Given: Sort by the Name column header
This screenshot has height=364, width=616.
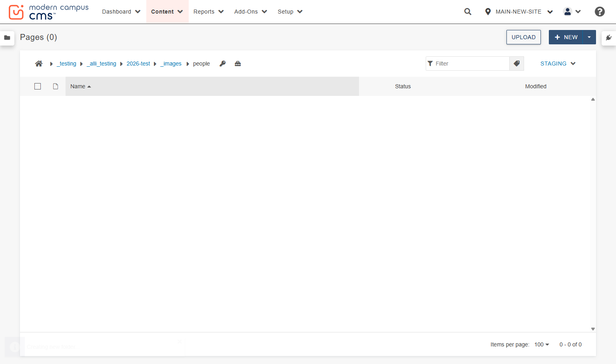Looking at the screenshot, I should coord(212,86).
